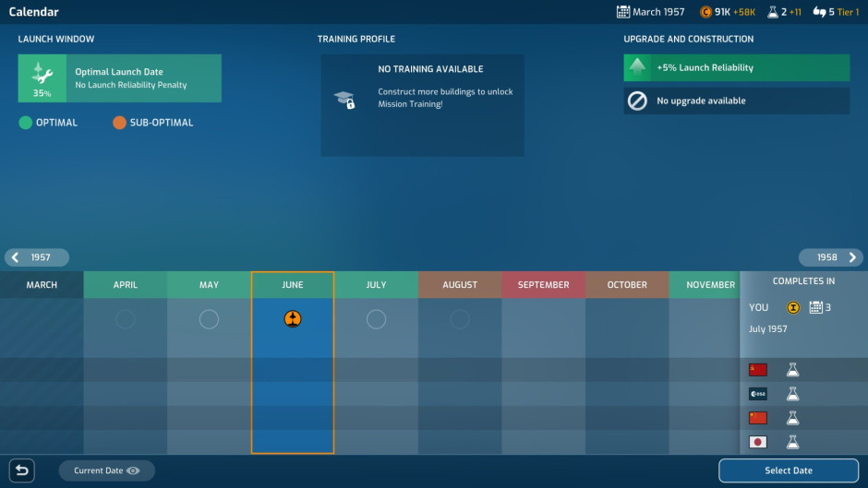Confirm with the Select Date button
This screenshot has width=868, height=488.
coord(789,470)
